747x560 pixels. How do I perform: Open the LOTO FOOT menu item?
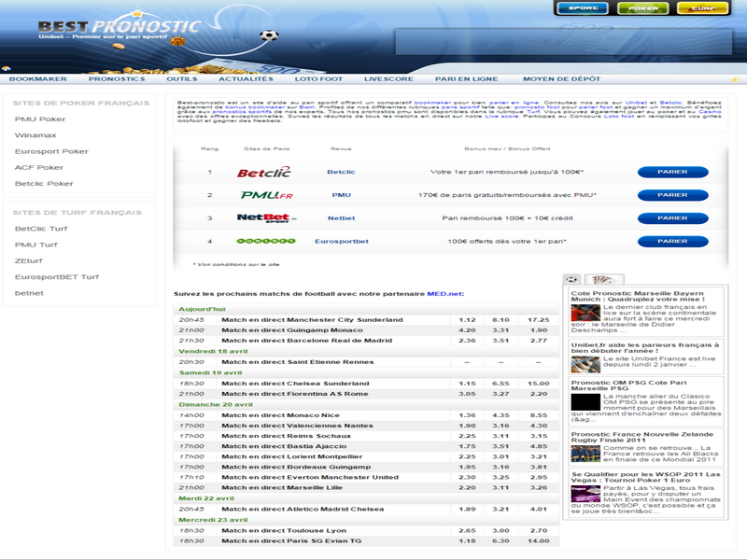coord(318,79)
